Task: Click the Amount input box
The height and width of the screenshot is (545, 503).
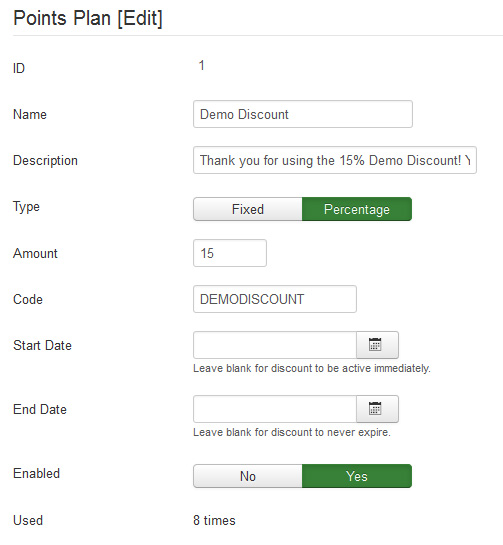Action: pyautogui.click(x=230, y=253)
